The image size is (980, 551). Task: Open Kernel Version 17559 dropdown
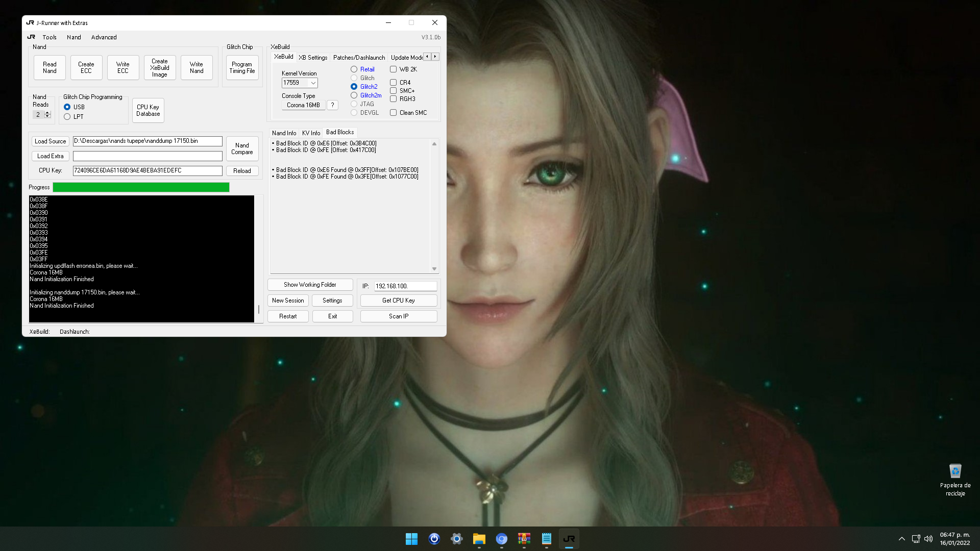[x=300, y=83]
